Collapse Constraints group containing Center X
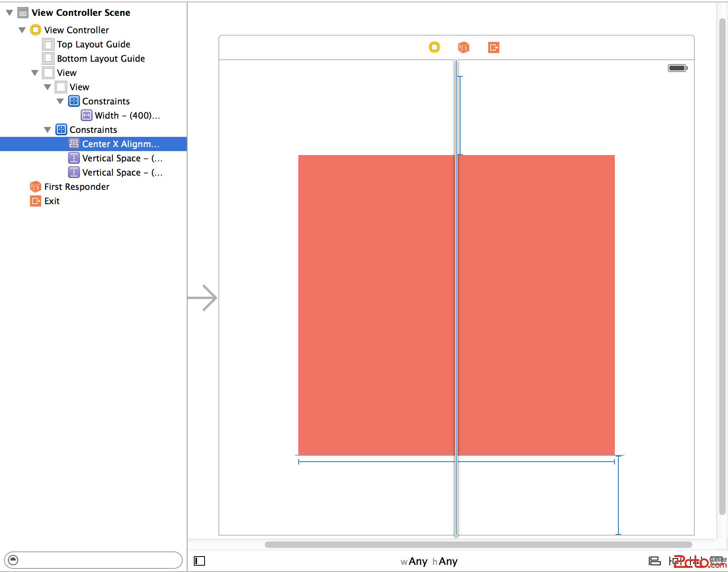The height and width of the screenshot is (572, 728). pyautogui.click(x=47, y=130)
